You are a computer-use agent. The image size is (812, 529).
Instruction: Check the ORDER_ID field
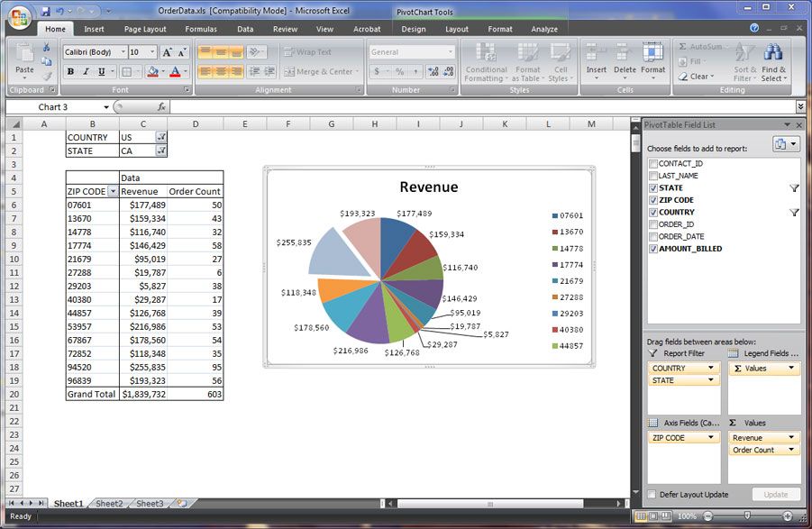653,224
